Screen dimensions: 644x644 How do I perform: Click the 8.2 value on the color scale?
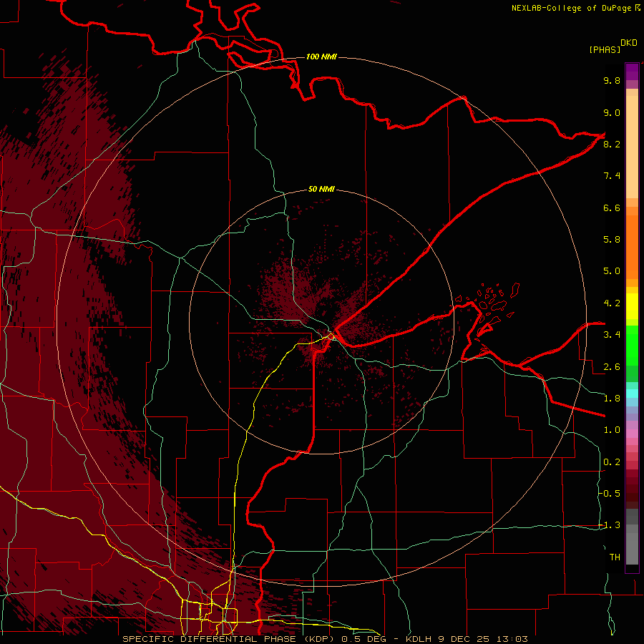612,144
